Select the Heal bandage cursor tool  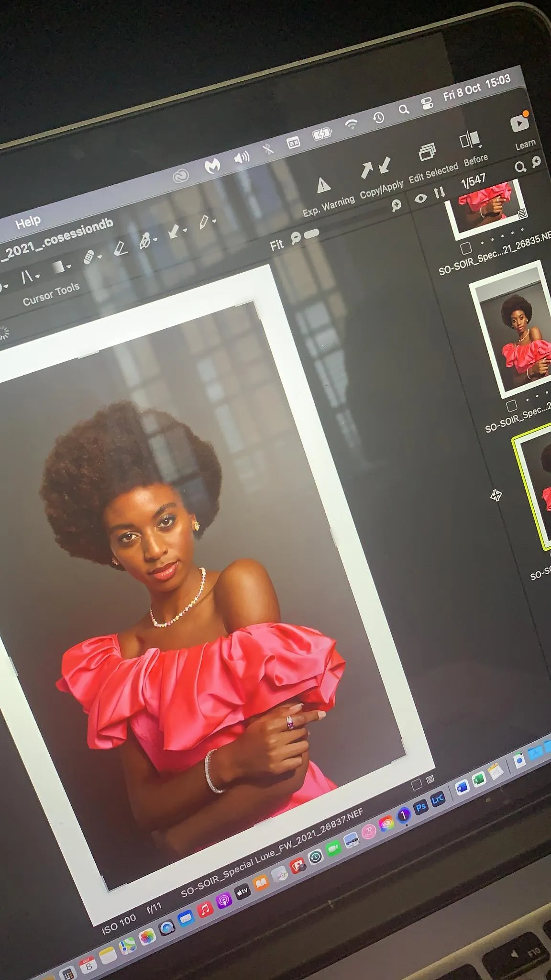(89, 257)
